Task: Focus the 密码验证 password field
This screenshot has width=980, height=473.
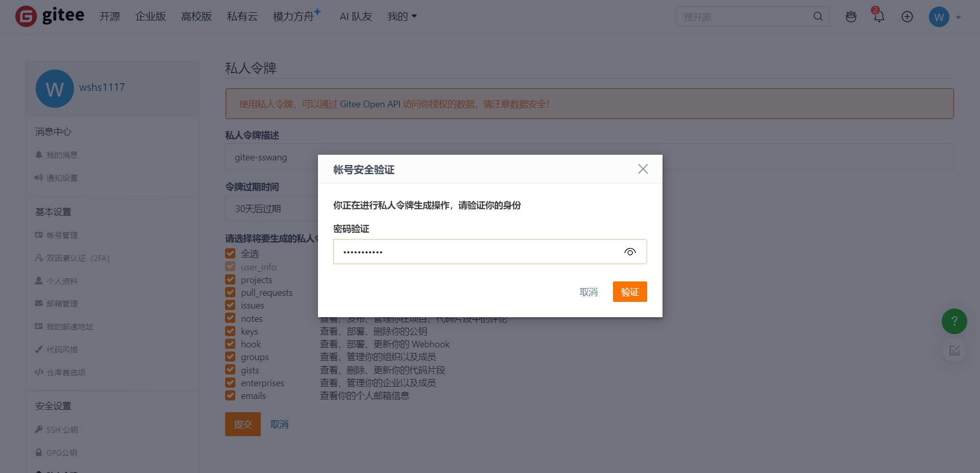Action: [x=490, y=252]
